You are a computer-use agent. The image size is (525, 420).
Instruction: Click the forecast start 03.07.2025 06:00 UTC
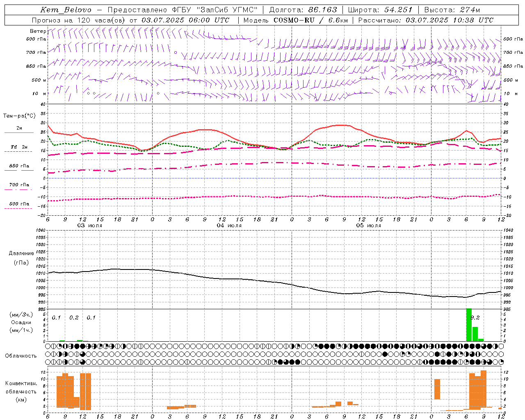pos(185,20)
